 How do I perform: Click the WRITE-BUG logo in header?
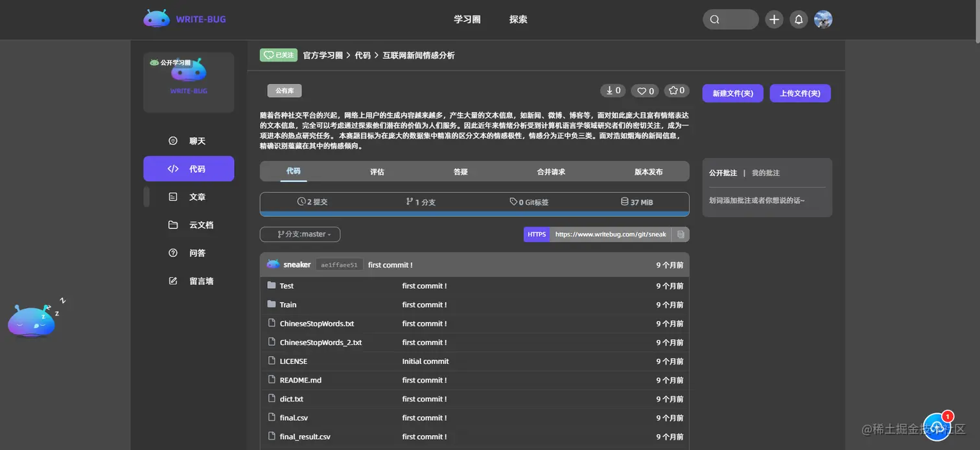pos(185,19)
